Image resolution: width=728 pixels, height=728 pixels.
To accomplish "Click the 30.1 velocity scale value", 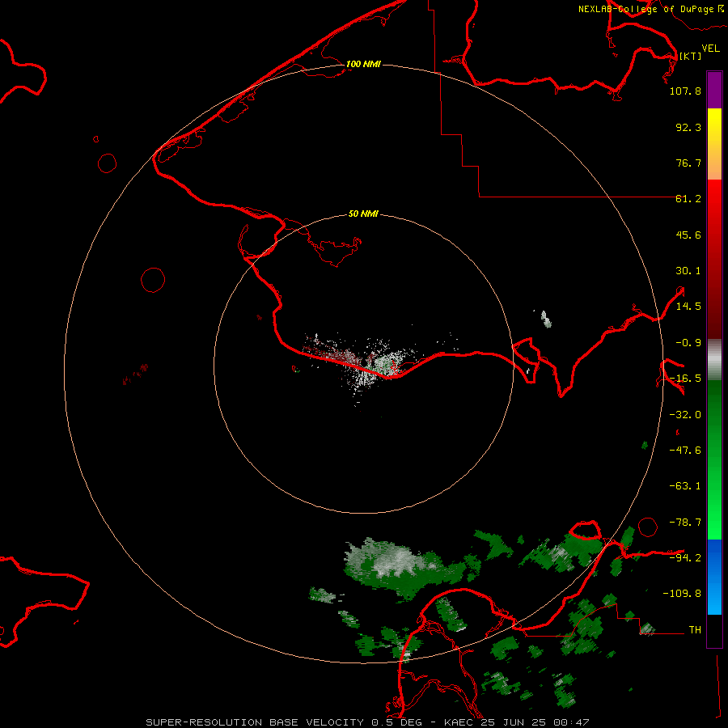I will pyautogui.click(x=688, y=271).
